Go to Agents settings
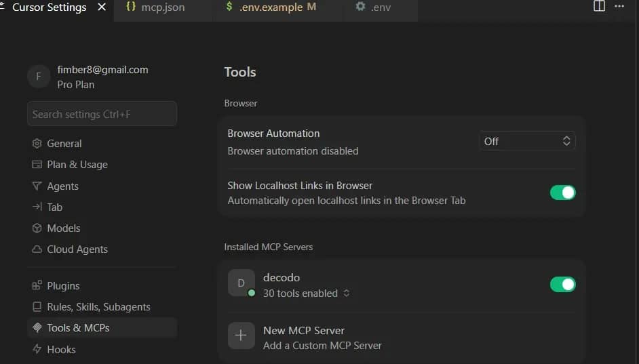 (x=102, y=186)
